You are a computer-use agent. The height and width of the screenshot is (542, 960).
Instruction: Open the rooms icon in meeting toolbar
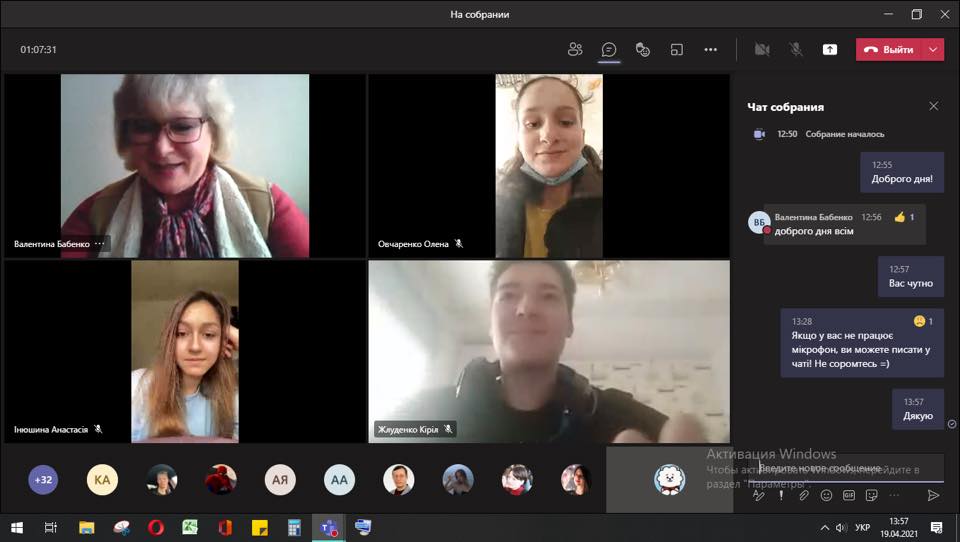tap(677, 50)
